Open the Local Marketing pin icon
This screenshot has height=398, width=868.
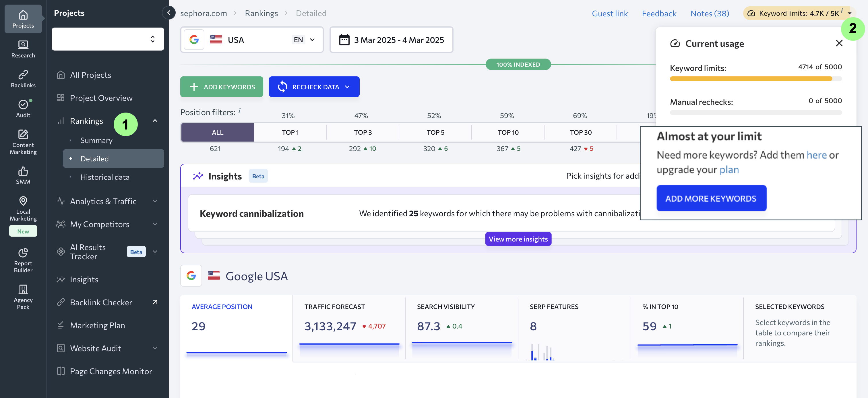coord(23,201)
